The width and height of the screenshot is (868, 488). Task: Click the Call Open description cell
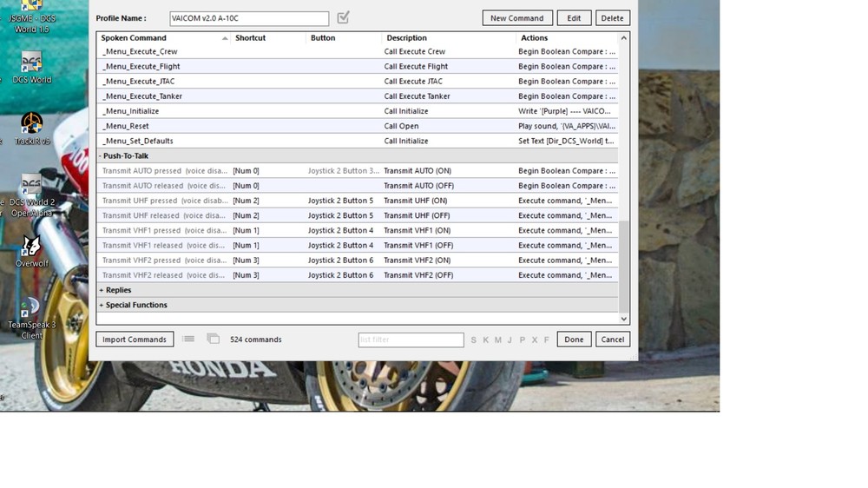pyautogui.click(x=401, y=126)
